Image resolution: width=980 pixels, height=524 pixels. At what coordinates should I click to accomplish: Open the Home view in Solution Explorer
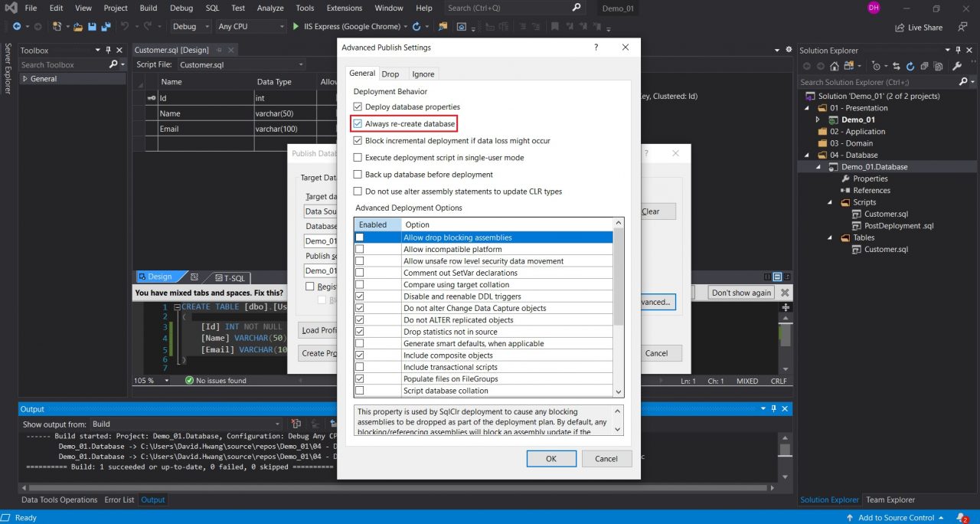[x=835, y=66]
